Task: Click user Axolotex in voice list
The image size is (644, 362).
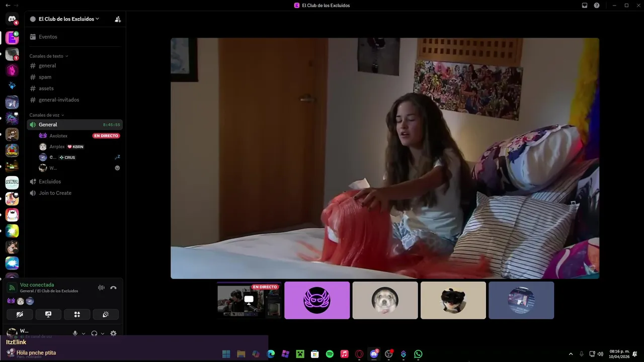Action: click(58, 136)
